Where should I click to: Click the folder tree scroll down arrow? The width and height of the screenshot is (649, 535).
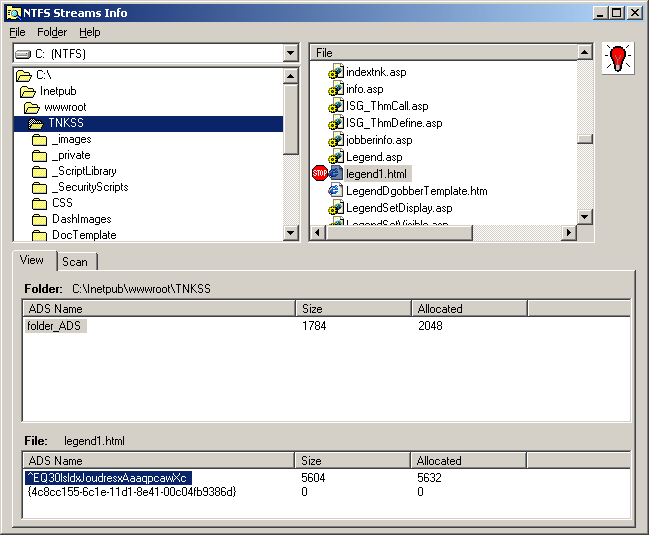coord(291,233)
